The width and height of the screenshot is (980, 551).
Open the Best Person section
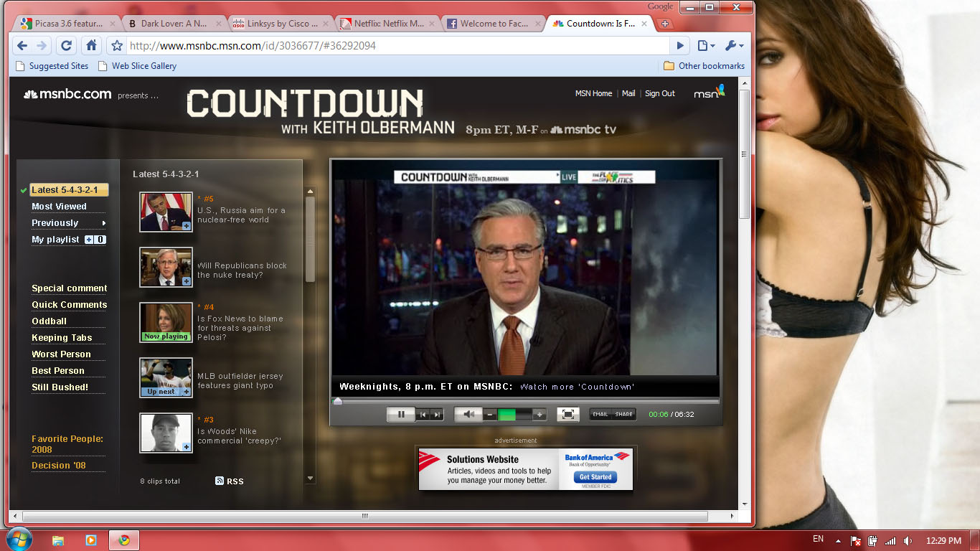pos(58,371)
